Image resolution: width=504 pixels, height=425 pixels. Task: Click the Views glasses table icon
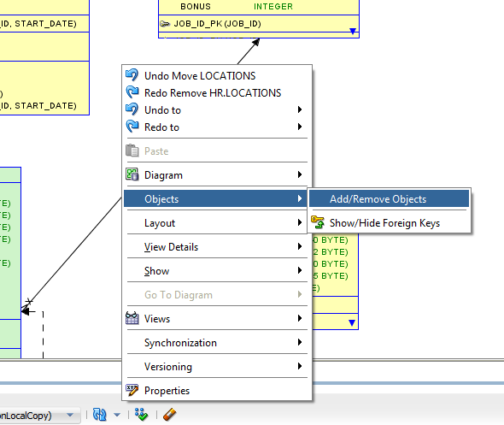(132, 318)
